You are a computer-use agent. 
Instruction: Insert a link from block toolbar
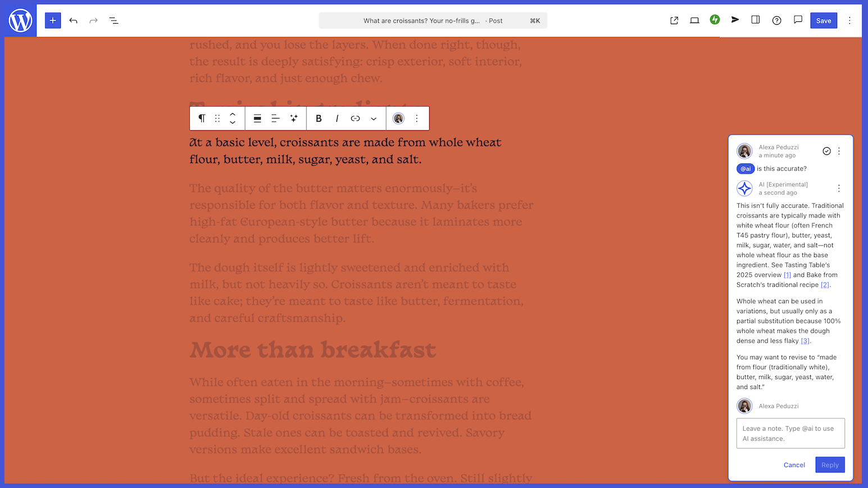click(x=355, y=118)
